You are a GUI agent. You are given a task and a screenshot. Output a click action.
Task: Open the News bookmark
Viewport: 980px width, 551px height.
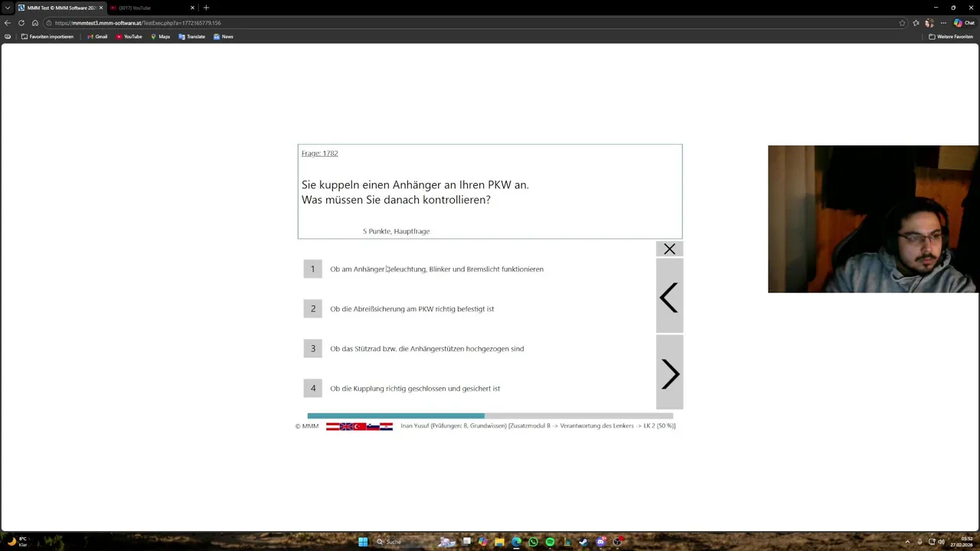tap(223, 37)
